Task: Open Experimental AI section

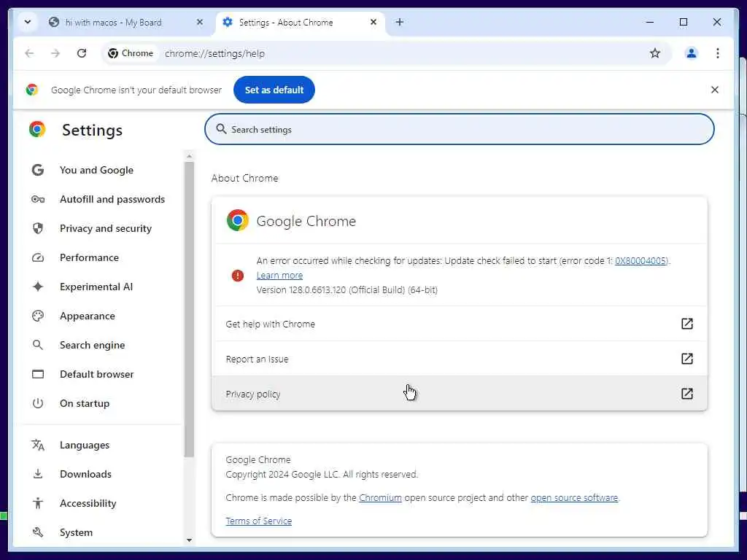Action: pyautogui.click(x=96, y=287)
